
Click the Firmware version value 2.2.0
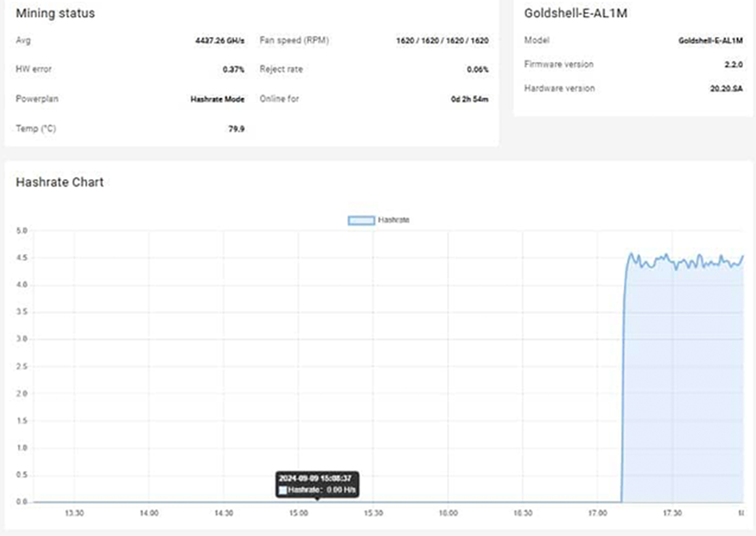(x=734, y=65)
